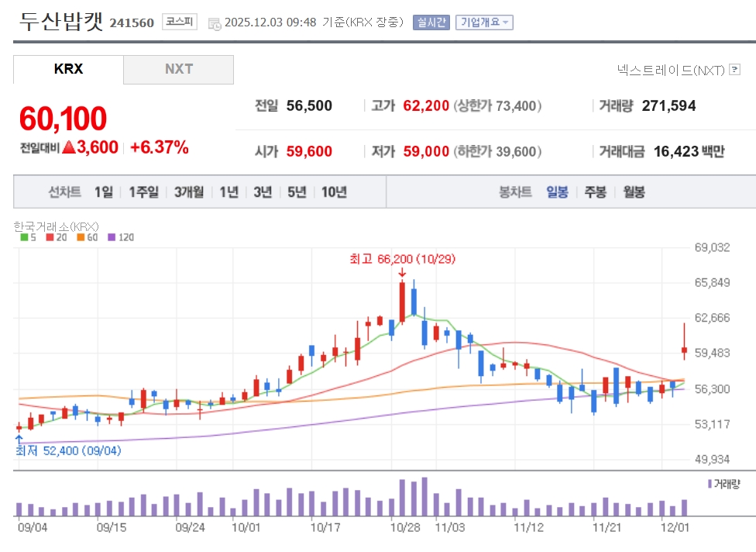Image resolution: width=756 pixels, height=552 pixels.
Task: Click the lower limit 하한가 39,600 text
Action: 497,151
